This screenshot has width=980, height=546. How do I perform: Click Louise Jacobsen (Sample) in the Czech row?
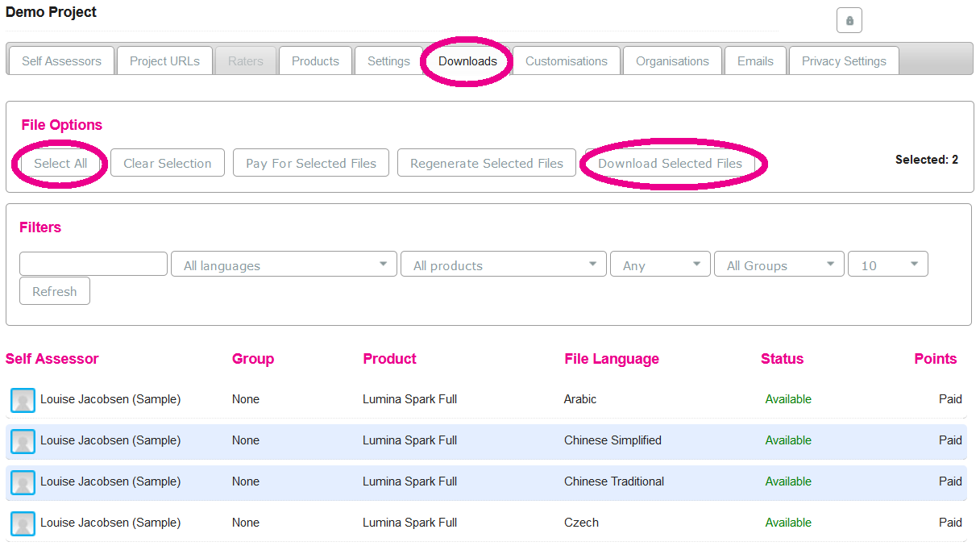(x=110, y=523)
